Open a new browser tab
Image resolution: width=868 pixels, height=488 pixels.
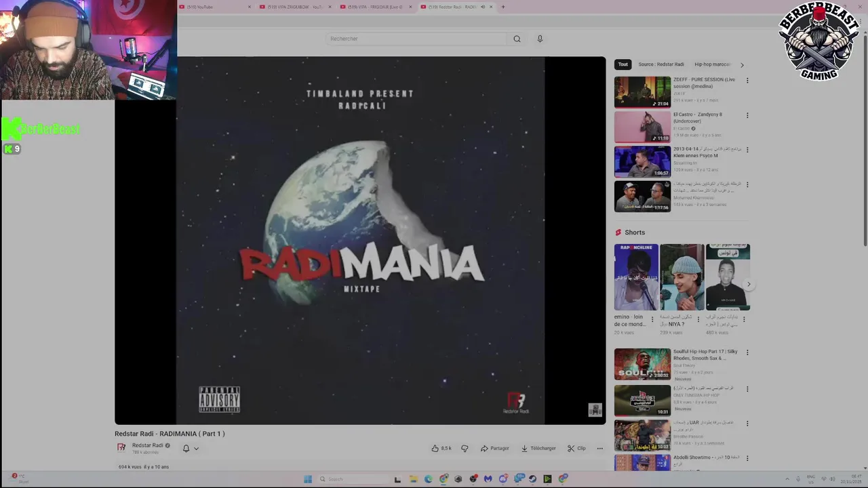(502, 7)
